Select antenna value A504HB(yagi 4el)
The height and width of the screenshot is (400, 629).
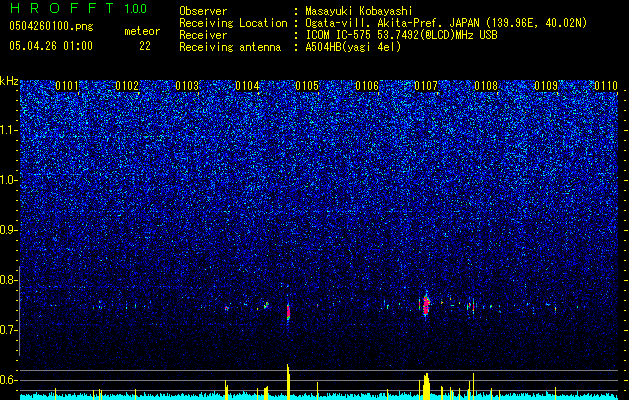coord(353,47)
